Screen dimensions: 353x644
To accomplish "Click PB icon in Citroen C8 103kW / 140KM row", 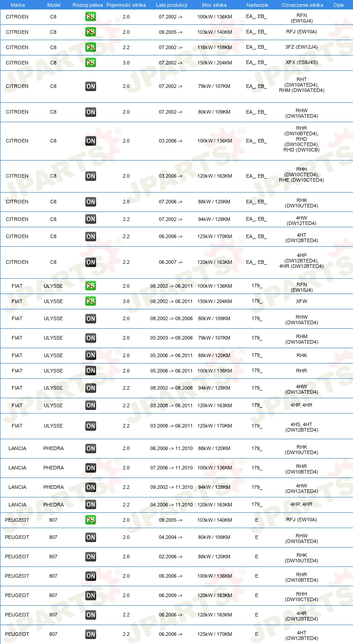I will [90, 32].
